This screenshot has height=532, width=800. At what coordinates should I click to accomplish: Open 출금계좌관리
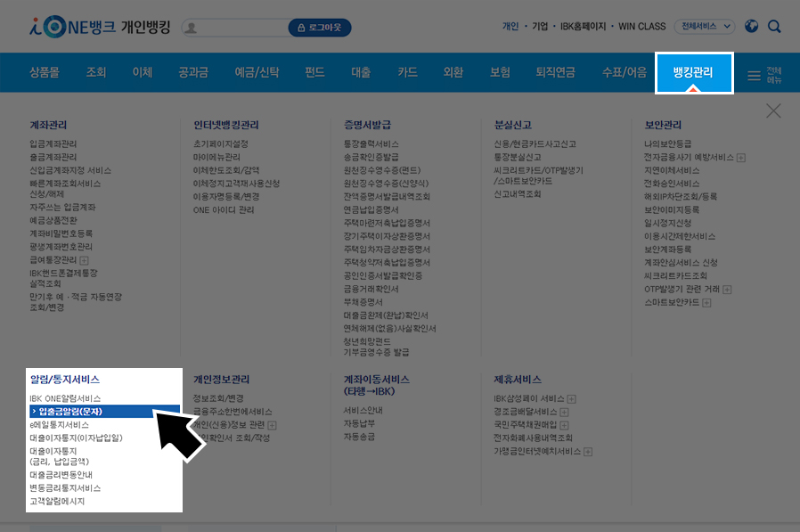pos(53,157)
